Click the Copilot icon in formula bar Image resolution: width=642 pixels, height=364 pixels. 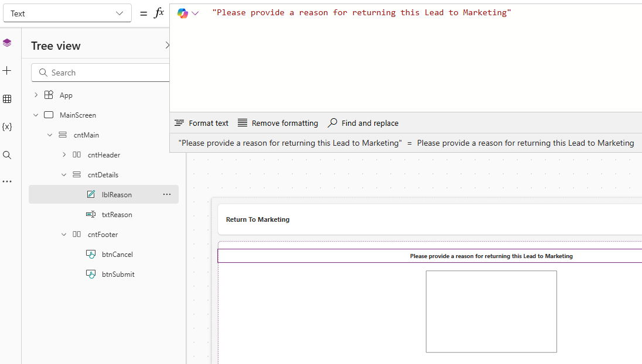(x=183, y=13)
